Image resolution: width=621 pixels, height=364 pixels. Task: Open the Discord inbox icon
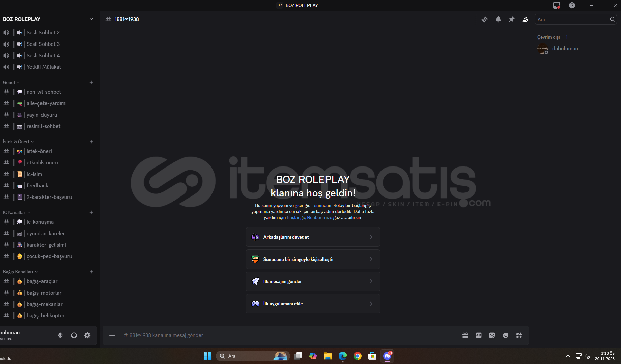[557, 5]
